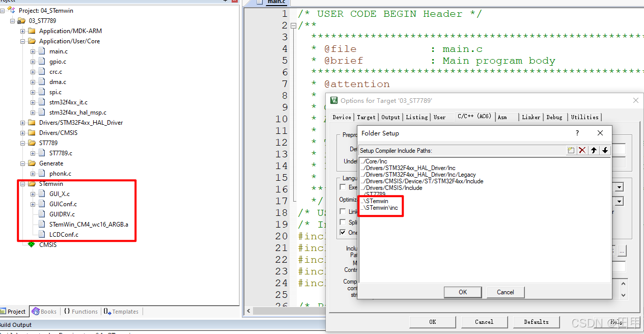The width and height of the screenshot is (644, 334).
Task: Delete the selected include path with red X
Action: coord(582,150)
